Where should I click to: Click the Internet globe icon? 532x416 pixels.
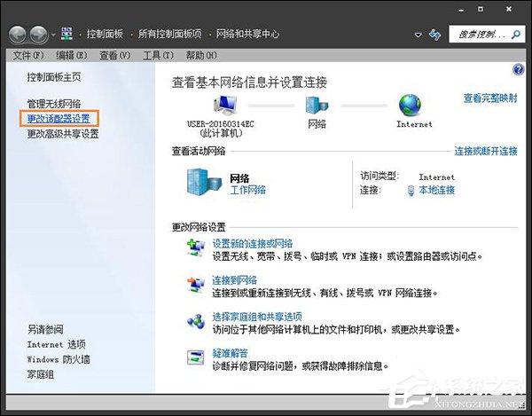coord(411,106)
